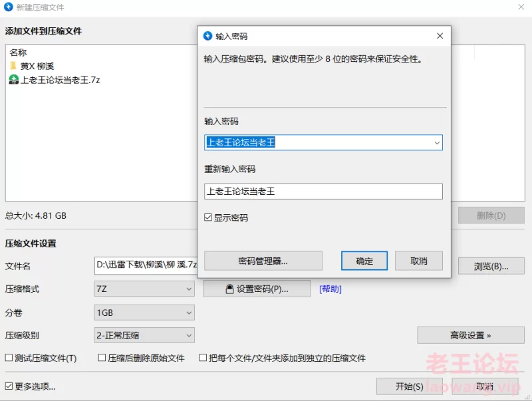This screenshot has width=532, height=401.
Task: Toggle 把每个文件/文件夹添加到独立的压缩文件 checkbox
Action: 203,358
